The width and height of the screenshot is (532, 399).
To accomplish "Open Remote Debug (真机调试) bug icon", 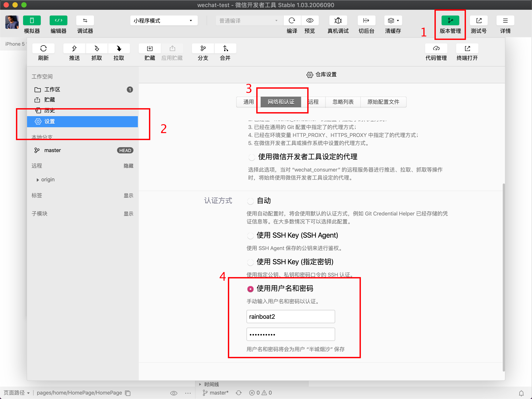I will pos(338,20).
